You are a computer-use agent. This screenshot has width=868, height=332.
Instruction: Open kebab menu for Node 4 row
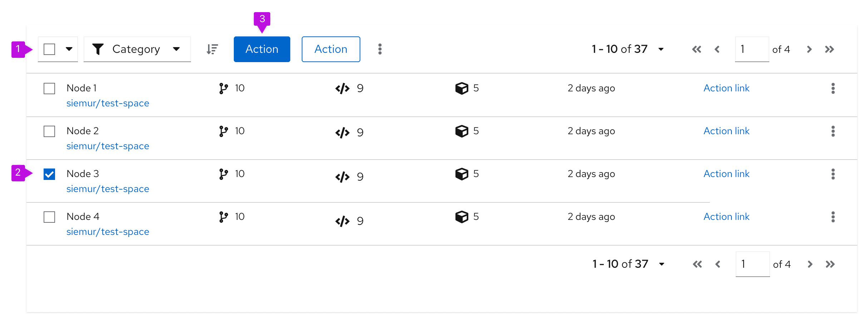tap(833, 217)
